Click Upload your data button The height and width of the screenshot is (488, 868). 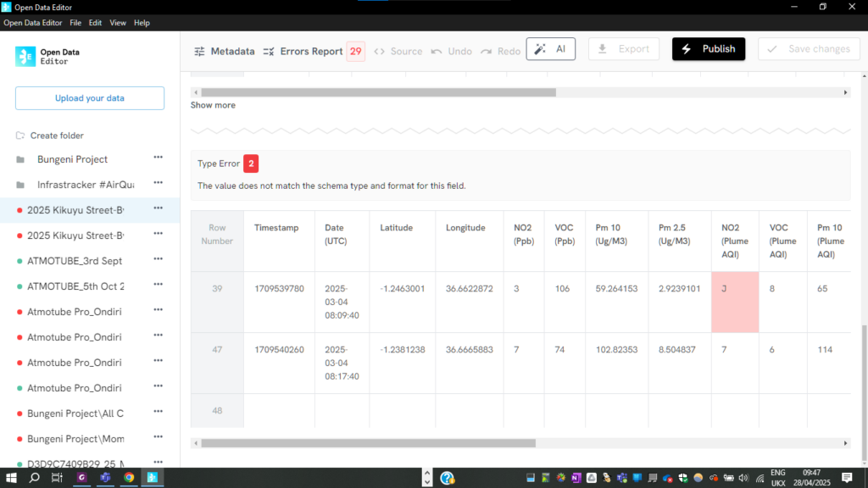tap(90, 98)
